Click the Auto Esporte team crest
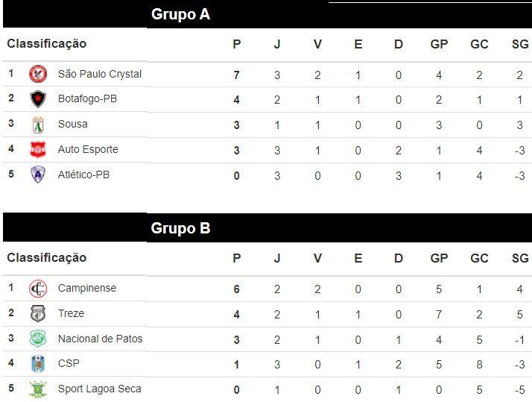The width and height of the screenshot is (532, 402). pyautogui.click(x=37, y=150)
